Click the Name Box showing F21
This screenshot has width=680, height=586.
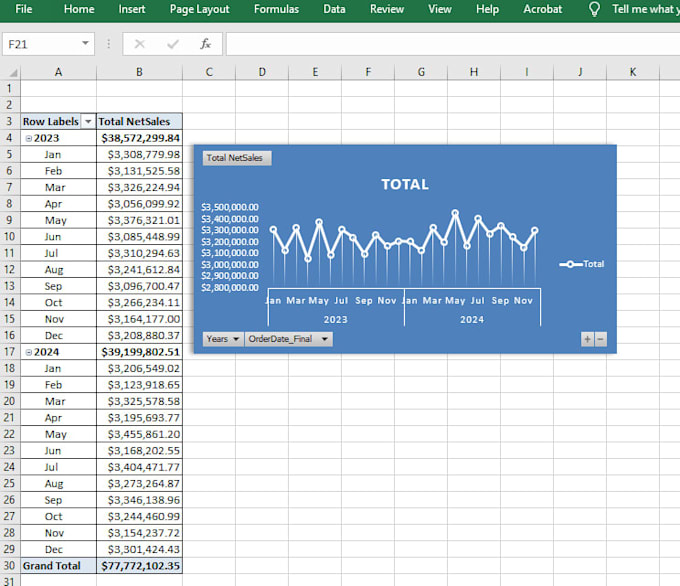42,44
